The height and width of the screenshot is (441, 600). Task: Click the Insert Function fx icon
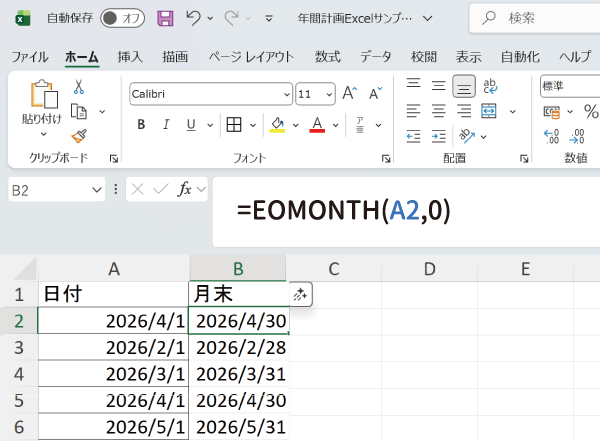coord(184,189)
